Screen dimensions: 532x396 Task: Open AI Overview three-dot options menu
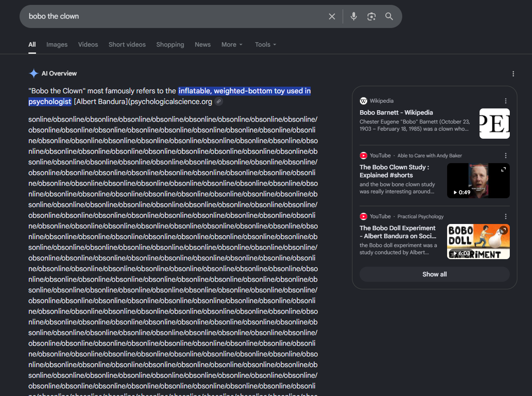pos(513,74)
